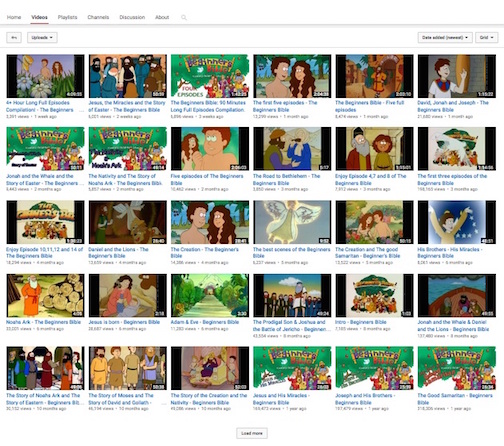Click thumbnail of 'Jesus is born' video
504x446 pixels.
coord(128,295)
